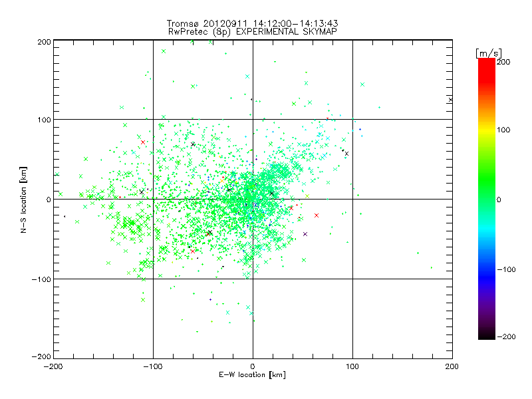
Task: Click the red X marker in upper-left quadrant
Action: (143, 142)
